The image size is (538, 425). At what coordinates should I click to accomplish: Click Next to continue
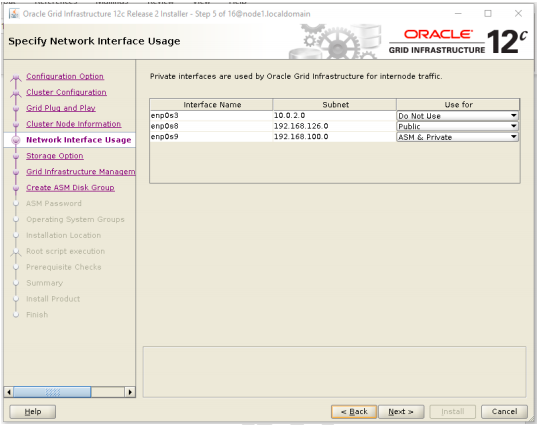click(x=401, y=412)
